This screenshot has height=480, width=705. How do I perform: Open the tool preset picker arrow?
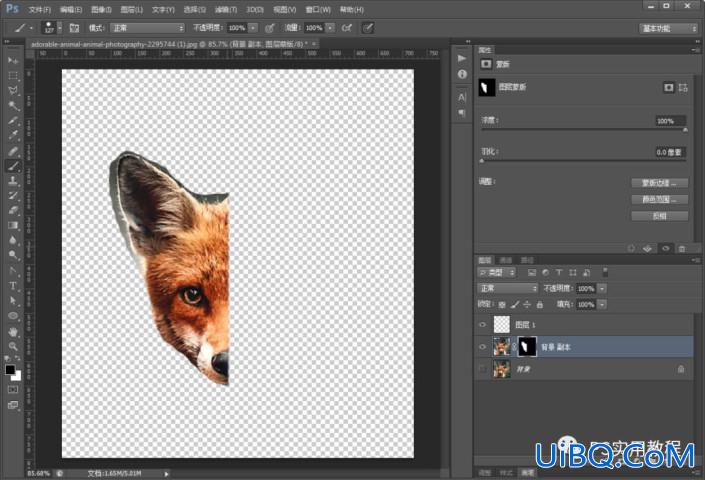pos(31,28)
